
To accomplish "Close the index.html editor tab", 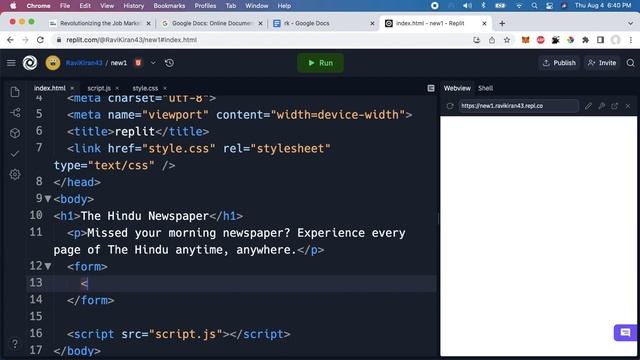I will [x=72, y=88].
